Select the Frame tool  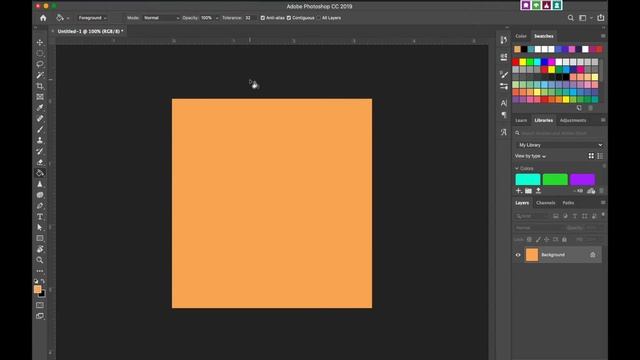(40, 97)
